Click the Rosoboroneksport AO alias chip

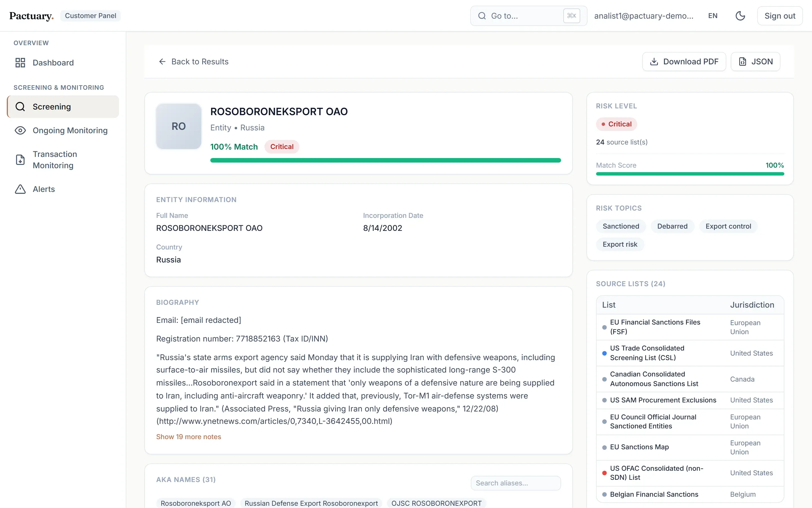(x=196, y=503)
